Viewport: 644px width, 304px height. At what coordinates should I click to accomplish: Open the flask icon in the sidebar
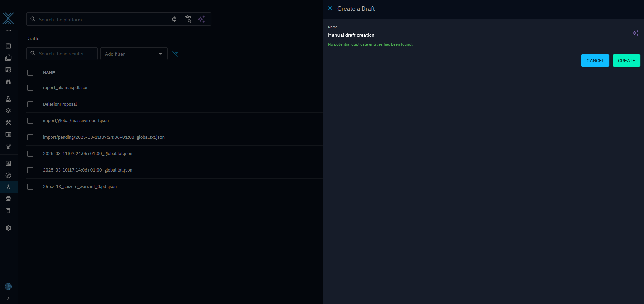pyautogui.click(x=8, y=99)
